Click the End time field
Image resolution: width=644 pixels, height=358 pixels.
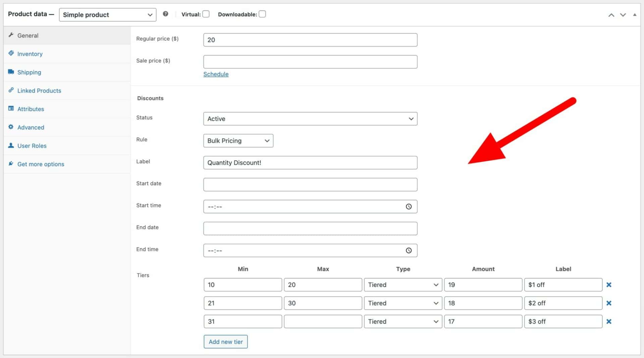click(x=310, y=251)
